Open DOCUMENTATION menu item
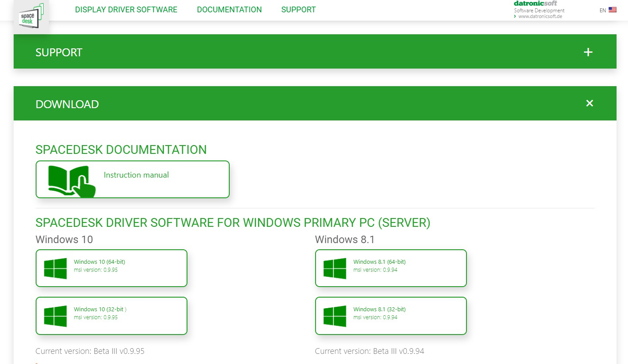 [229, 10]
